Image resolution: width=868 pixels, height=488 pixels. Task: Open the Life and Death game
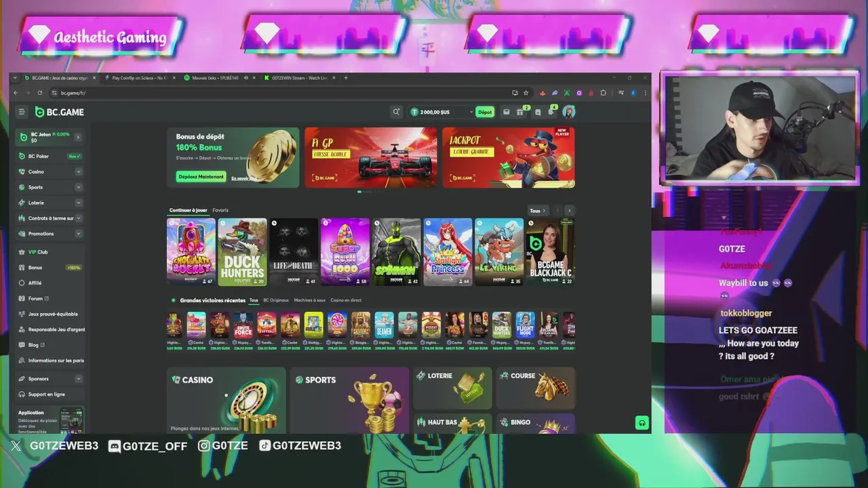tap(294, 251)
